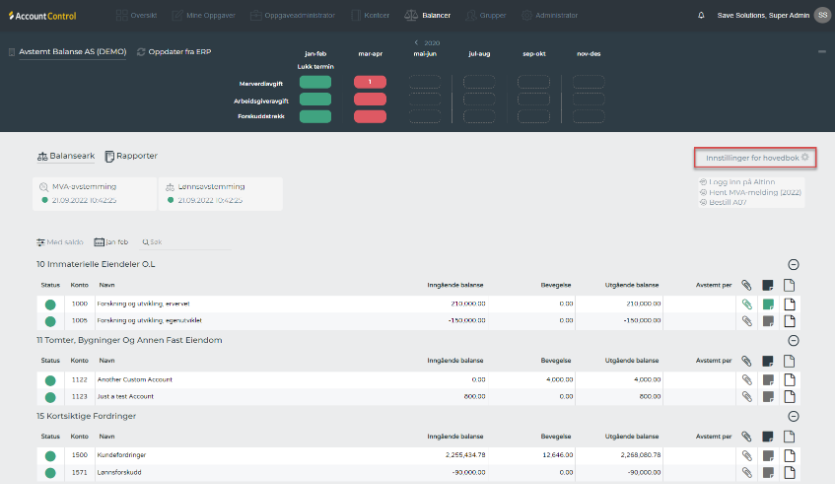835x484 pixels.
Task: Click Oppdater fra ERP
Action: pyautogui.click(x=173, y=52)
